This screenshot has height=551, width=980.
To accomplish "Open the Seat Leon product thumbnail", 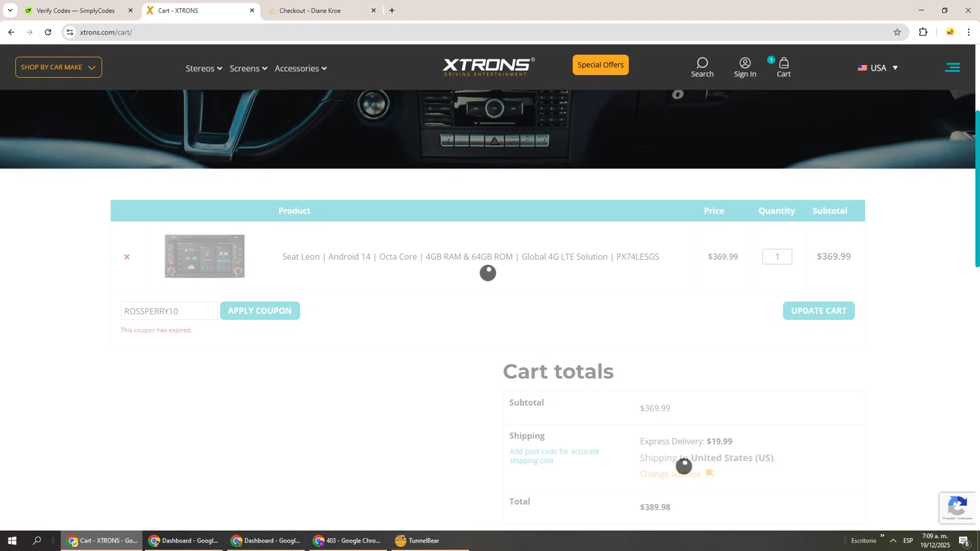I will click(204, 256).
